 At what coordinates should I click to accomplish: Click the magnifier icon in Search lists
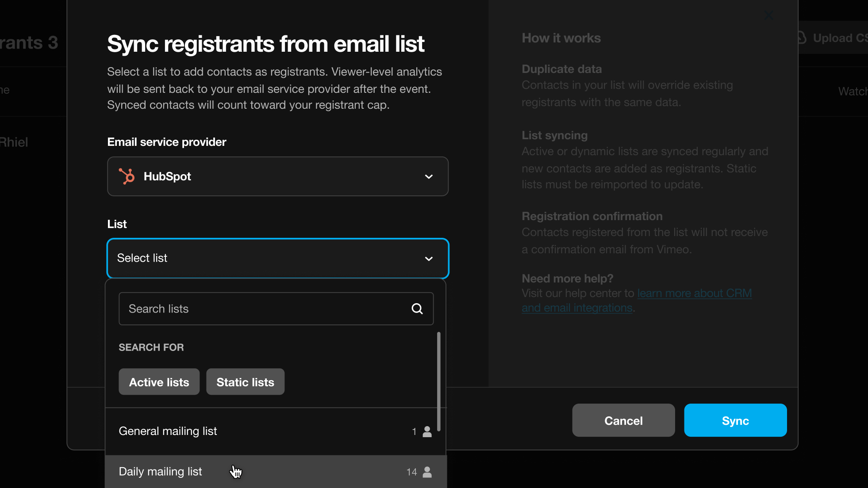[417, 309]
